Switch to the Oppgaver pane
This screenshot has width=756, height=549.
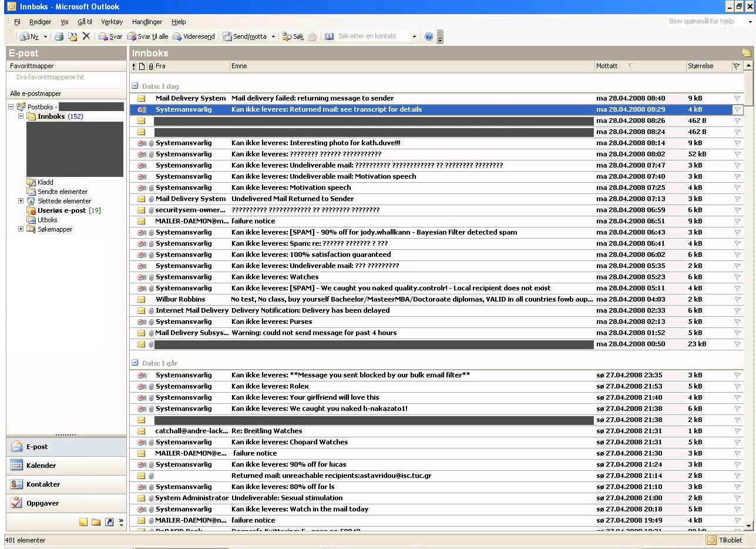66,503
